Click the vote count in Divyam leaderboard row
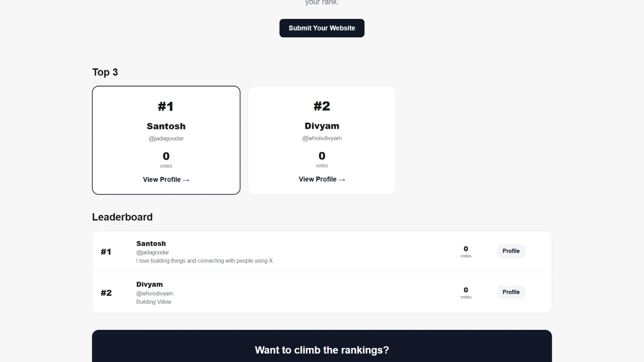Image resolution: width=644 pixels, height=362 pixels. 466,290
